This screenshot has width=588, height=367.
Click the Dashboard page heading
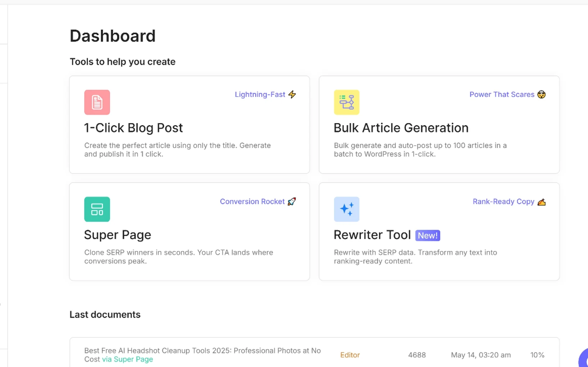113,36
